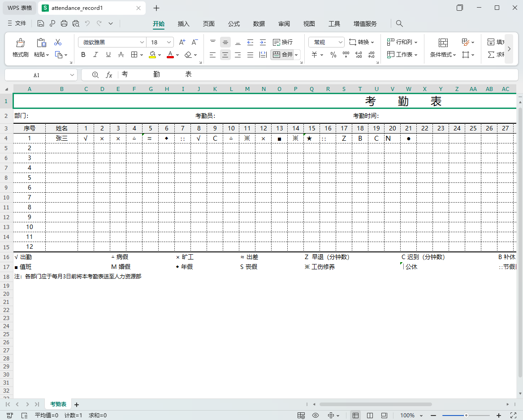The width and height of the screenshot is (523, 420).
Task: Click the thousands separator icon
Action: click(346, 55)
